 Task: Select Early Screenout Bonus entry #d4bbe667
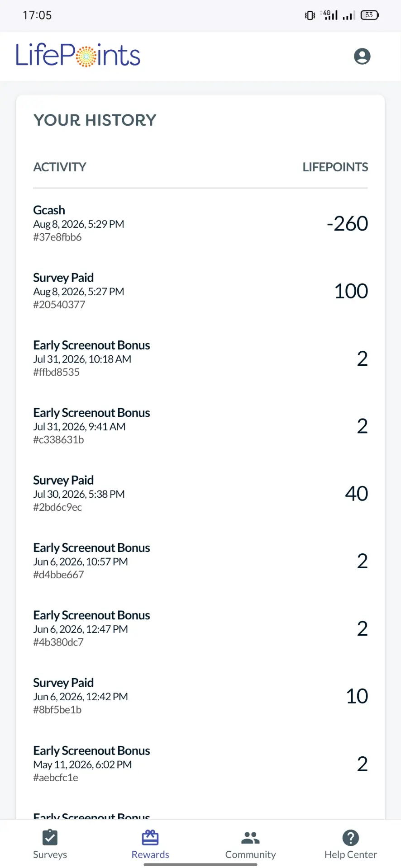(x=200, y=561)
